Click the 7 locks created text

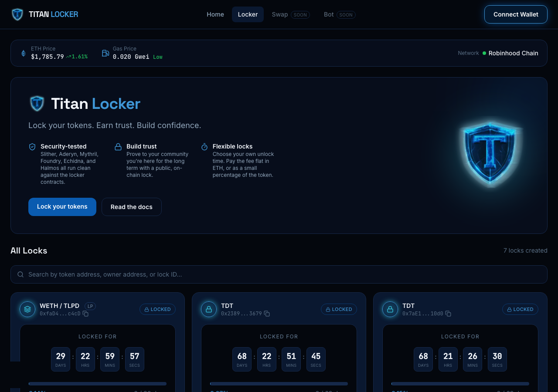[x=525, y=250]
